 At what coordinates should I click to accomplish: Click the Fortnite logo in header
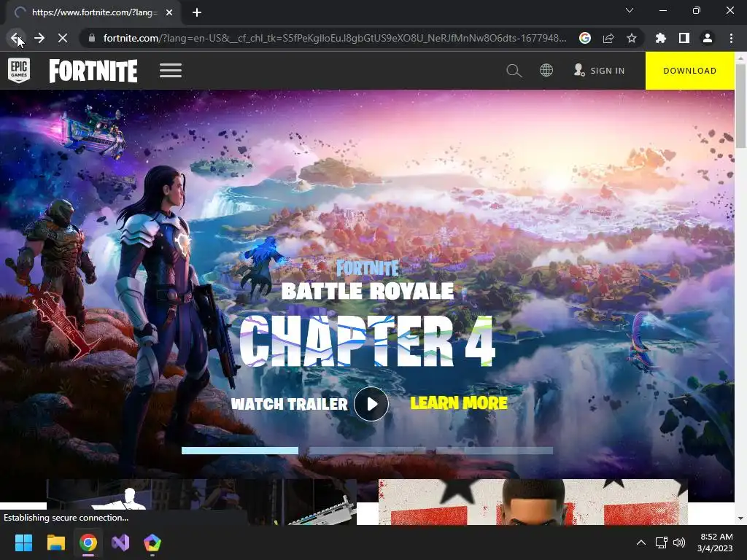[x=93, y=71]
